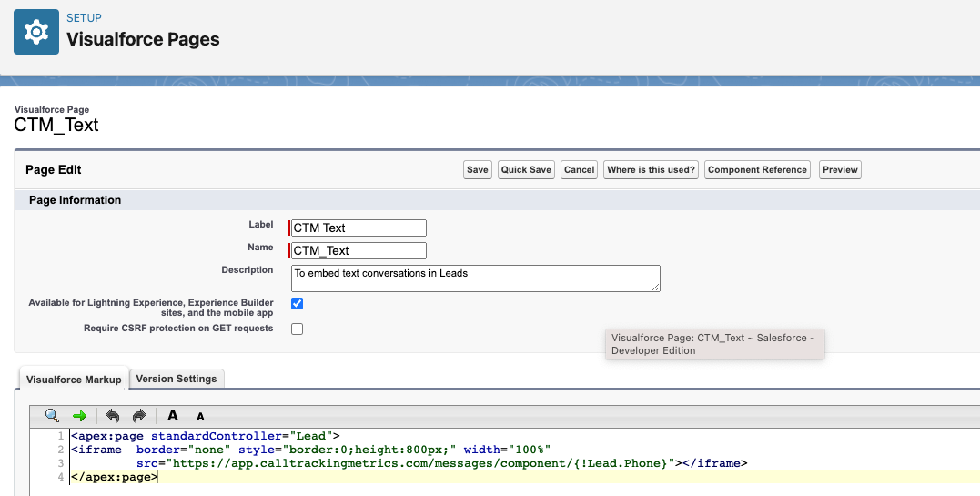Screen dimensions: 980x496
Task: Open the Component Reference
Action: click(757, 169)
